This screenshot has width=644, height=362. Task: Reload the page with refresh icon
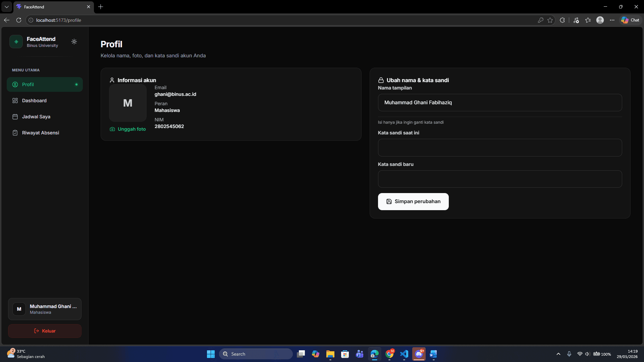pyautogui.click(x=19, y=20)
